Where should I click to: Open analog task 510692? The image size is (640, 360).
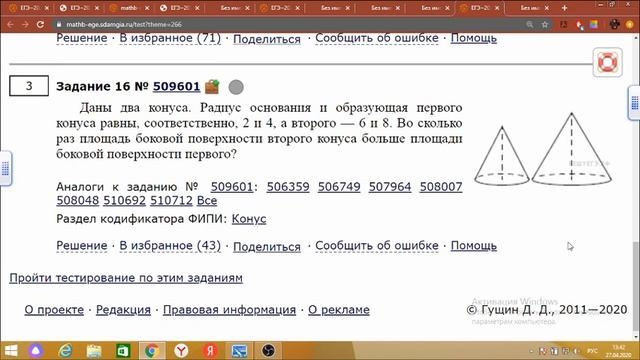[124, 201]
